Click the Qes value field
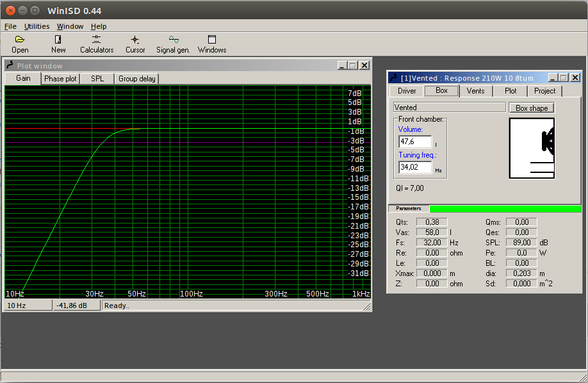 click(521, 232)
